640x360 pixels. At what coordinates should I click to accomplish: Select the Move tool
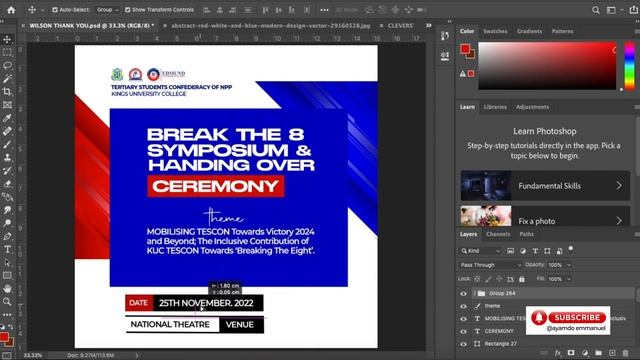point(7,39)
